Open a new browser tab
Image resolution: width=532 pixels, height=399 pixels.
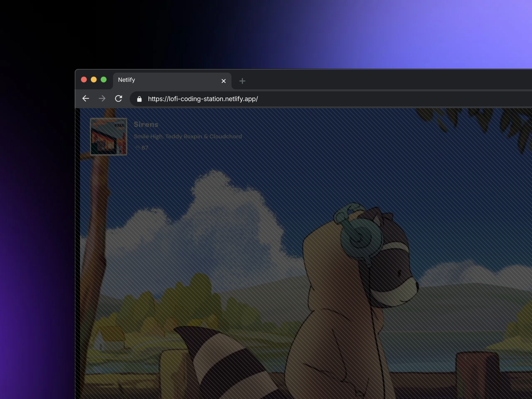242,81
